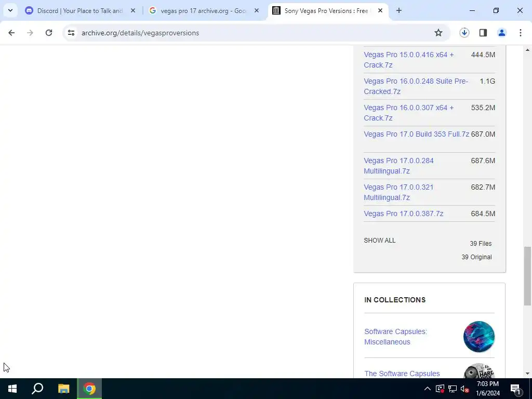Open Chrome downloads icon
532x399 pixels.
point(464,33)
